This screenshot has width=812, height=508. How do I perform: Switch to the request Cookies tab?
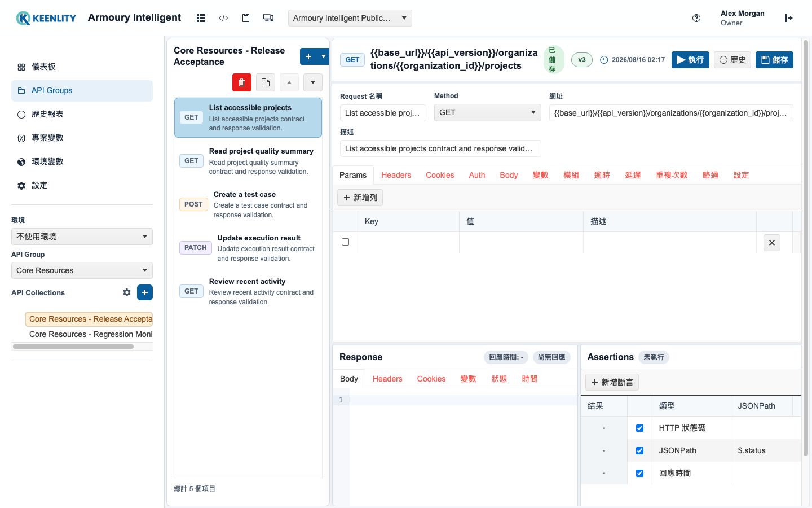click(x=440, y=175)
